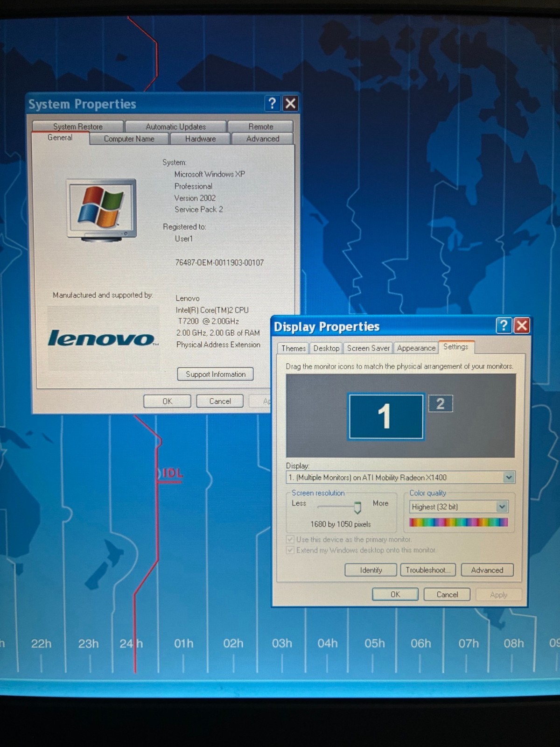Viewport: 560px width, 747px height.
Task: Click the 'Microsoft Windows XP' system text
Action: point(210,174)
